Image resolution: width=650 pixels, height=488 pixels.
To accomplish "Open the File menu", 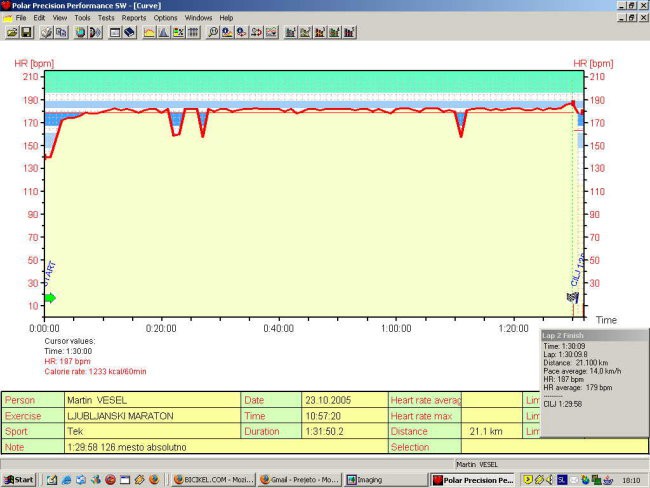I will tap(21, 18).
